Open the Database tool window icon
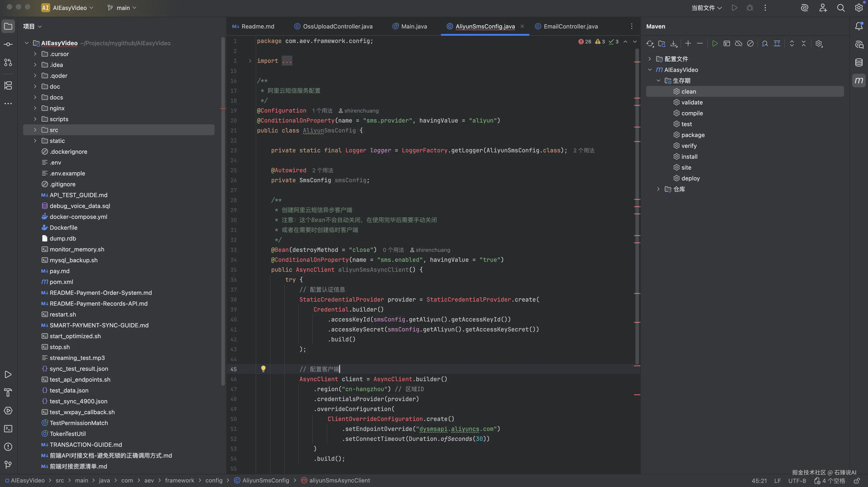The image size is (868, 487). [x=858, y=62]
